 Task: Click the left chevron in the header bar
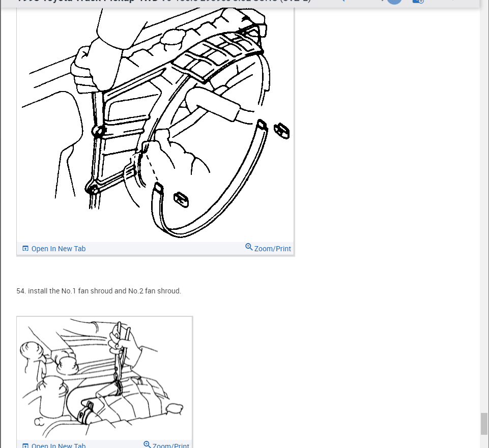coord(342,1)
